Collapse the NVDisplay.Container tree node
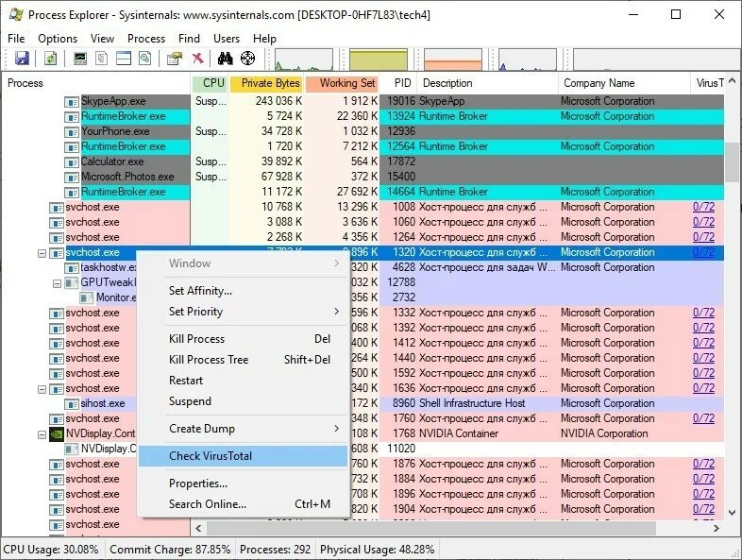Viewport: 742px width, 560px height. coord(42,434)
